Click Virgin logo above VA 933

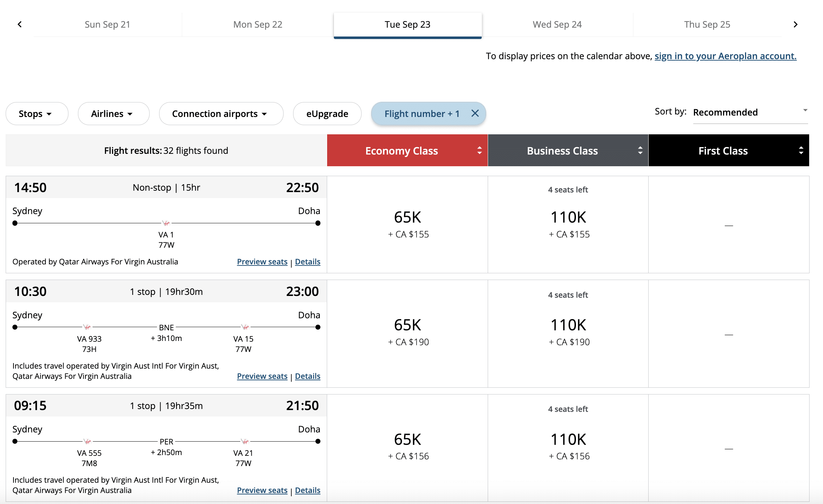point(87,327)
